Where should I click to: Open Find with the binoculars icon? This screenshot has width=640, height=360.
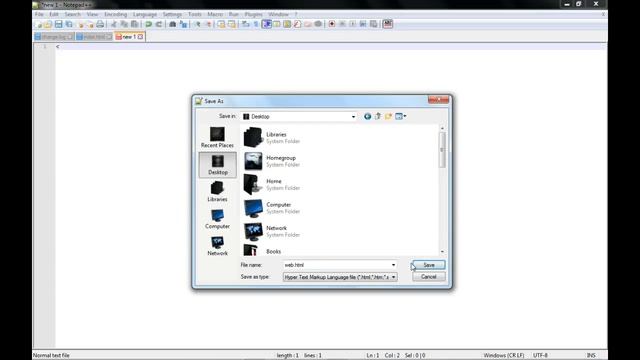173,24
